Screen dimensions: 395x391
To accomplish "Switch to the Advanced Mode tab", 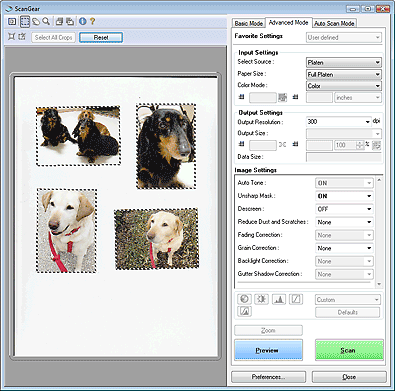I will point(288,22).
